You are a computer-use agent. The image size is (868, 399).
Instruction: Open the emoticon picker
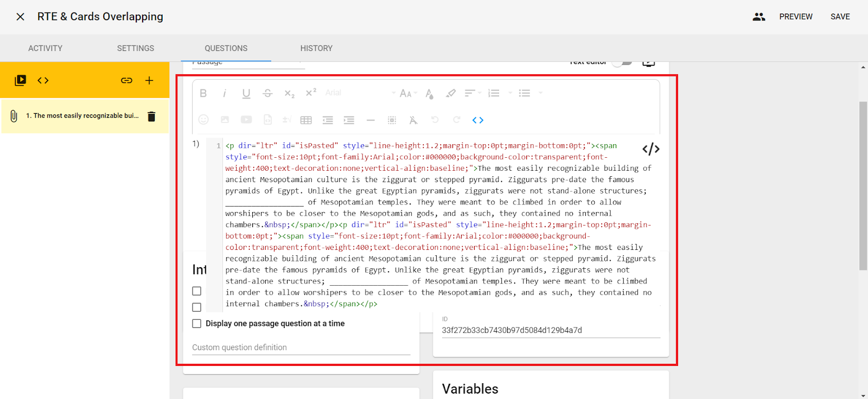pyautogui.click(x=203, y=120)
